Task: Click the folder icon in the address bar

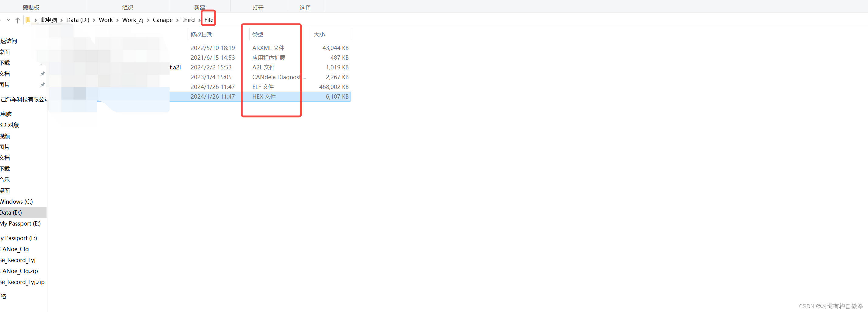Action: [28, 20]
